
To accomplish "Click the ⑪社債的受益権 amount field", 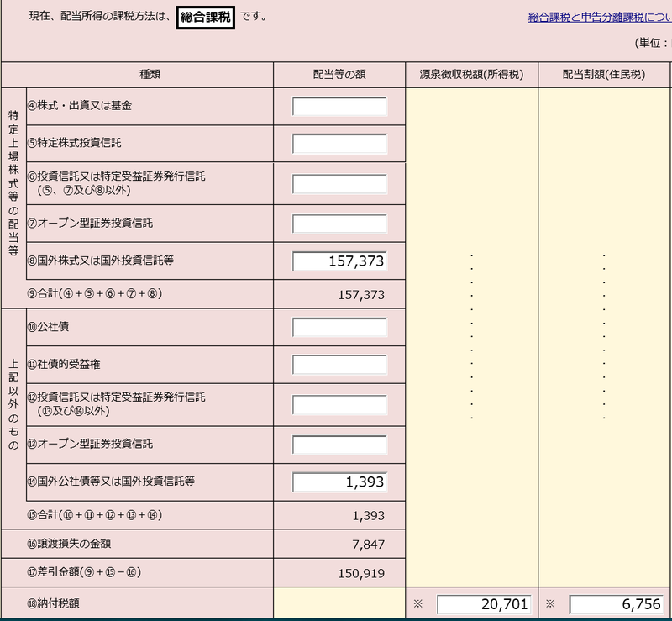I will pos(339,365).
